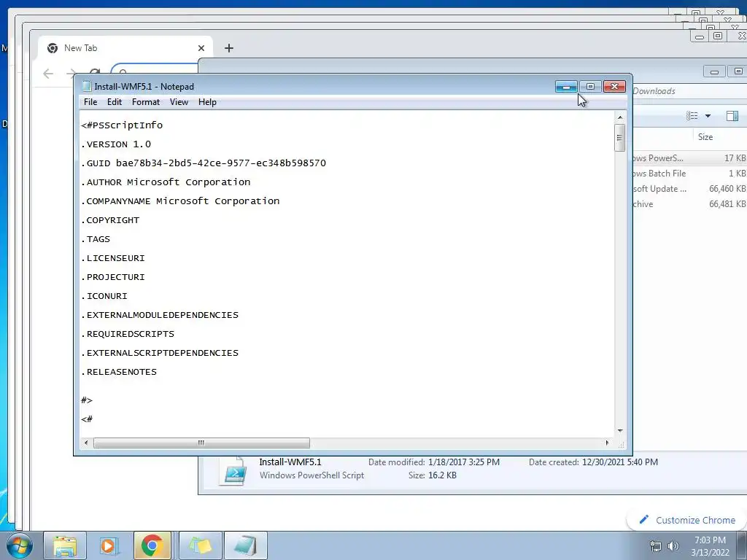This screenshot has width=747, height=560.
Task: Click Notepad horizontal scrollbar left arrow
Action: [86, 443]
